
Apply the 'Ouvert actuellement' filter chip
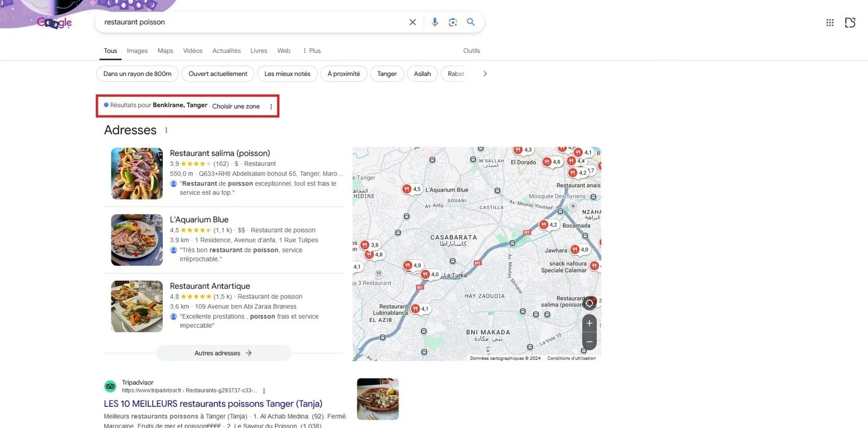(x=218, y=74)
